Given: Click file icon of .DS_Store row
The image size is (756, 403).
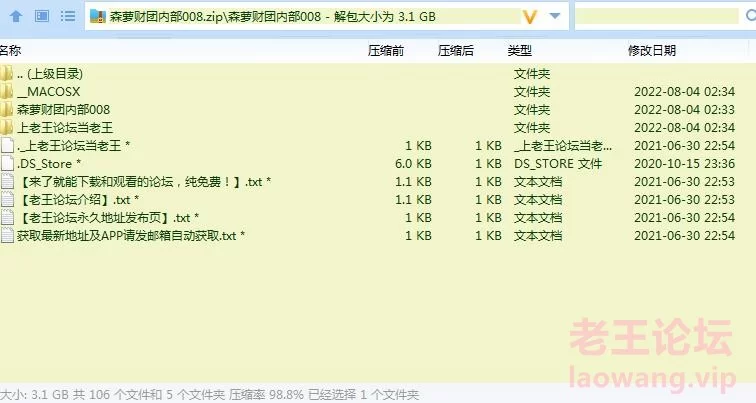Looking at the screenshot, I should (7, 163).
